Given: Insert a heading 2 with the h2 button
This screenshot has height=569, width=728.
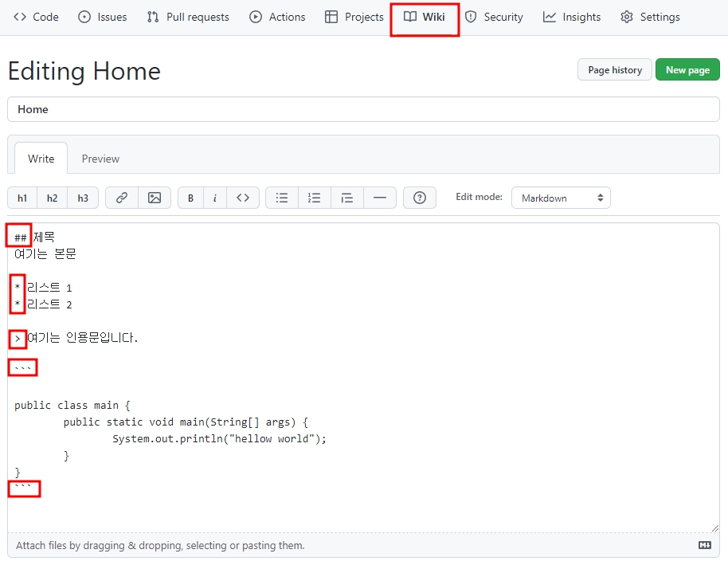Looking at the screenshot, I should (52, 198).
